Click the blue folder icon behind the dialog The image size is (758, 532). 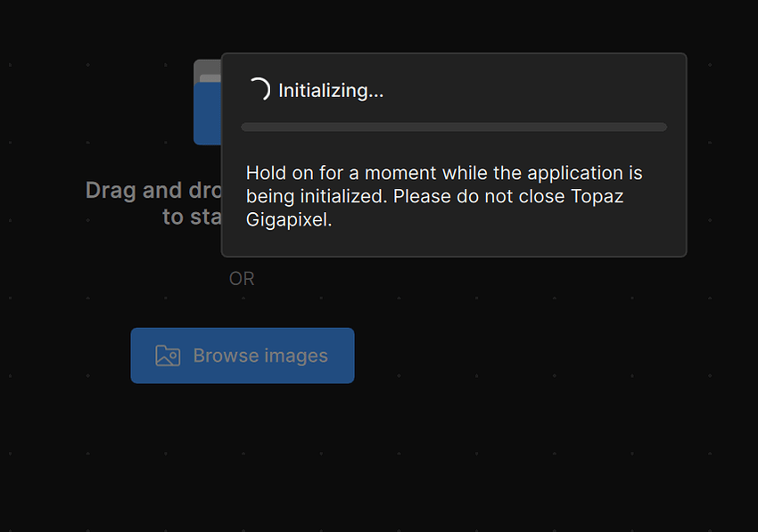pos(207,116)
